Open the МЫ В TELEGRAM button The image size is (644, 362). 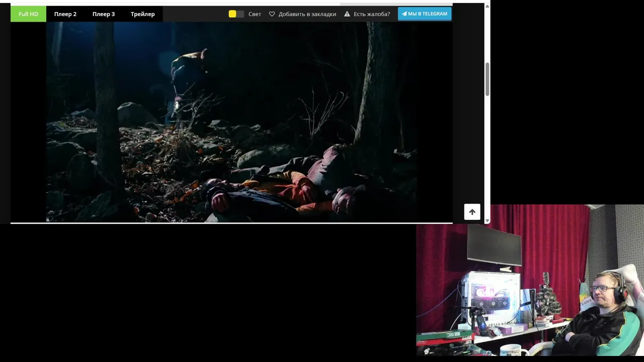click(x=425, y=14)
